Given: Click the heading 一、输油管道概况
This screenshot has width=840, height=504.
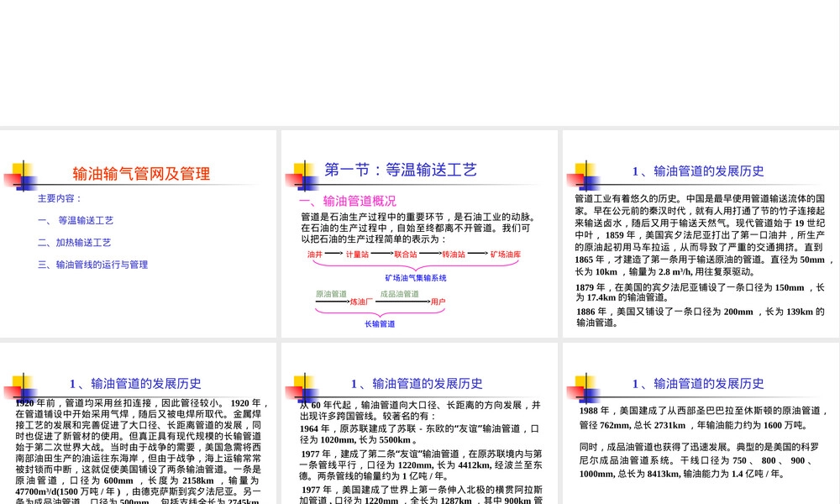Looking at the screenshot, I should 348,201.
